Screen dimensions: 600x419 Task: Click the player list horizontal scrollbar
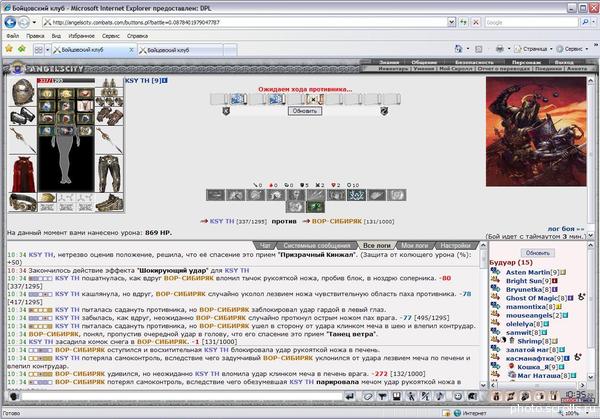538,385
